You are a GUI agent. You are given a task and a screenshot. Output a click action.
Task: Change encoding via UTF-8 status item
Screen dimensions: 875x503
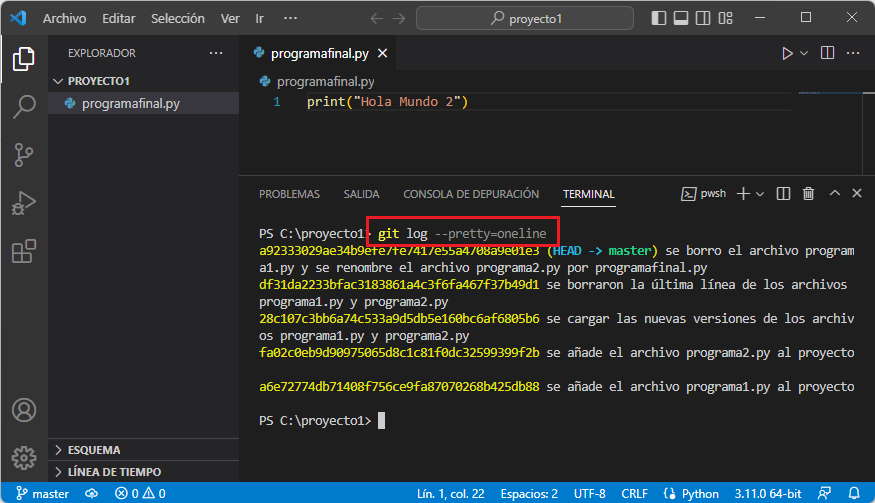click(589, 494)
